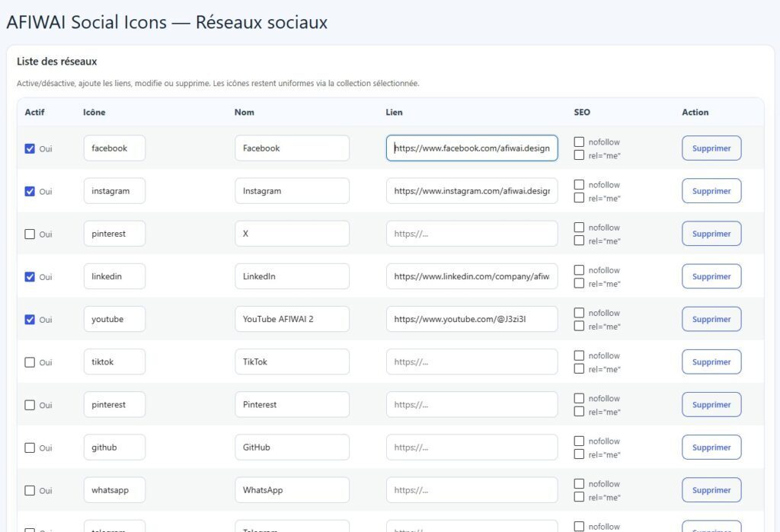
Task: Click the empty GitHub link field
Action: coord(472,448)
